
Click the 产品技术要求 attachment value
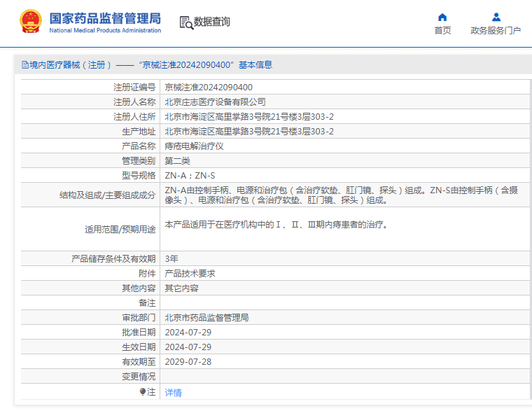point(190,274)
